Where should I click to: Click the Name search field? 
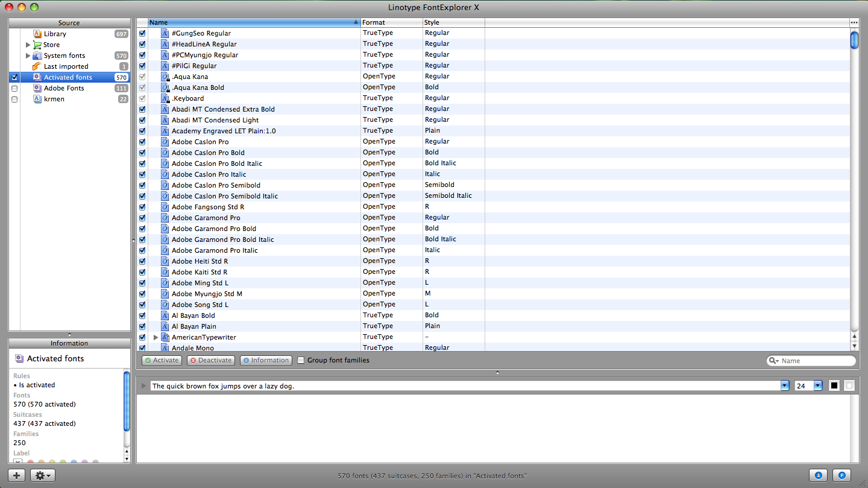811,361
